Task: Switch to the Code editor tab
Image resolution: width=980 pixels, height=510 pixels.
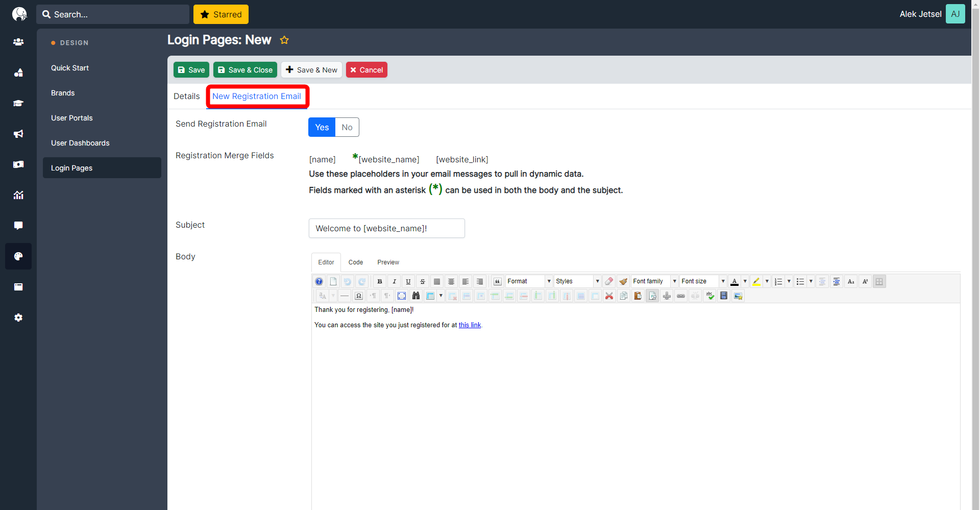Action: (x=356, y=262)
